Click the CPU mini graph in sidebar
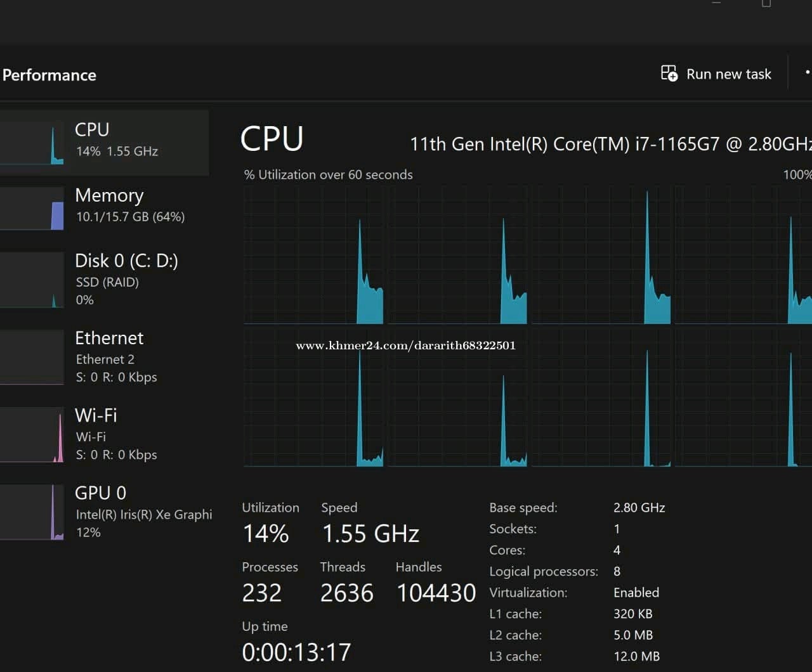 [x=32, y=143]
